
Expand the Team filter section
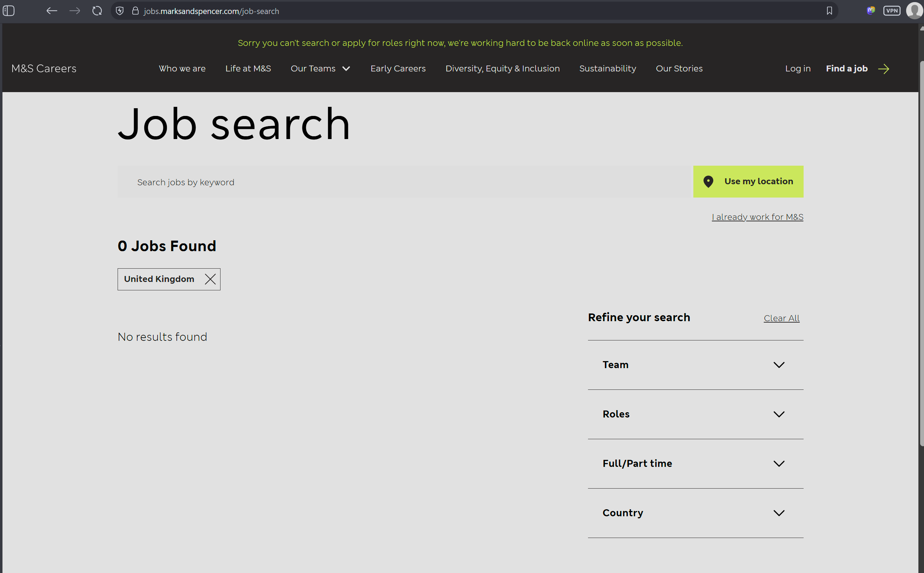click(695, 365)
